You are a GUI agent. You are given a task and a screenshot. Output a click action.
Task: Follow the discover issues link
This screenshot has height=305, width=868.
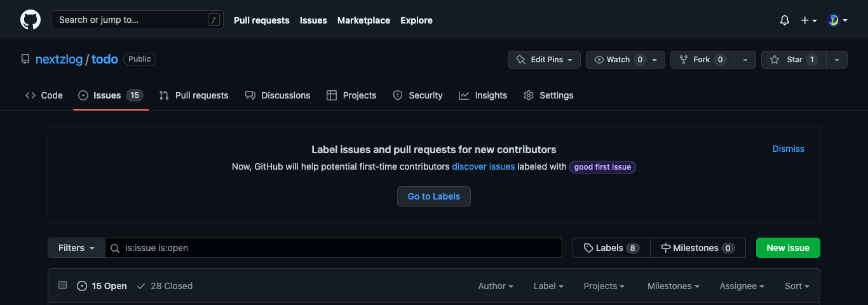point(484,167)
